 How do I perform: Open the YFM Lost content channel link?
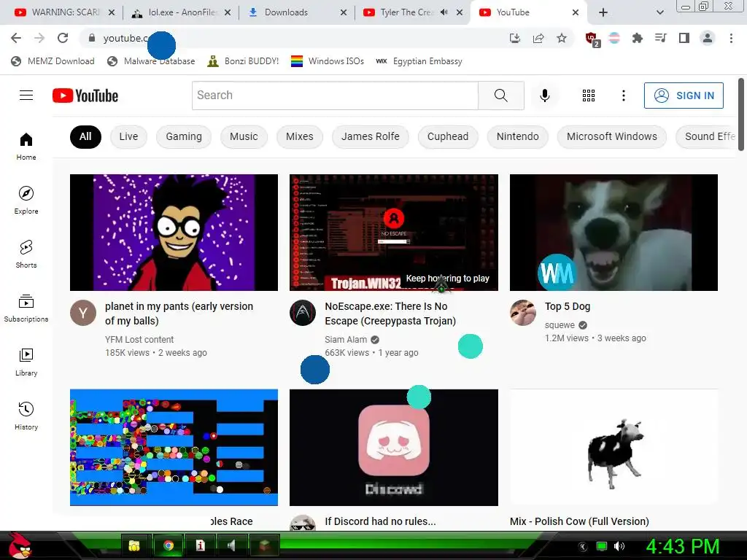139,340
